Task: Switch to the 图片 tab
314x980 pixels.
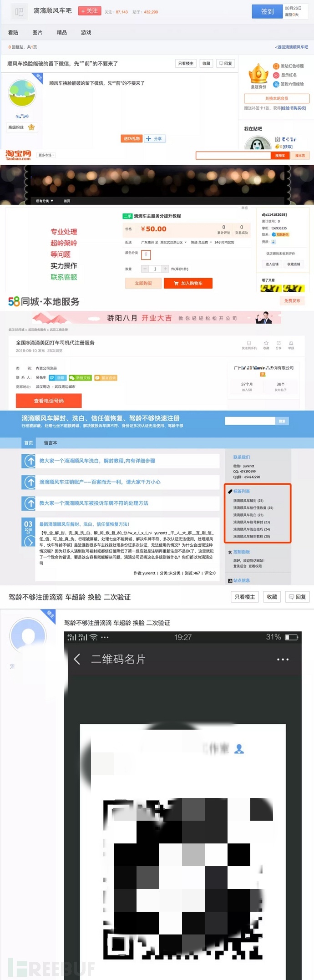Action: tap(37, 32)
